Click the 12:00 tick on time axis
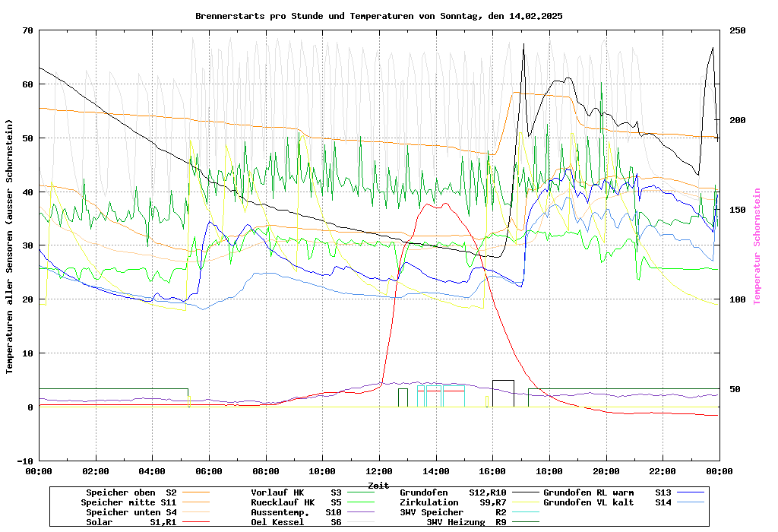 [379, 471]
